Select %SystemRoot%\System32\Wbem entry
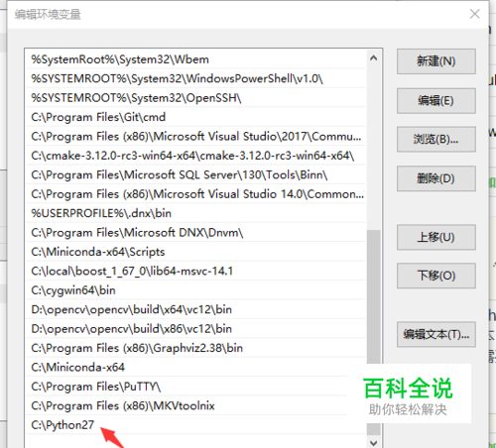 coord(195,59)
